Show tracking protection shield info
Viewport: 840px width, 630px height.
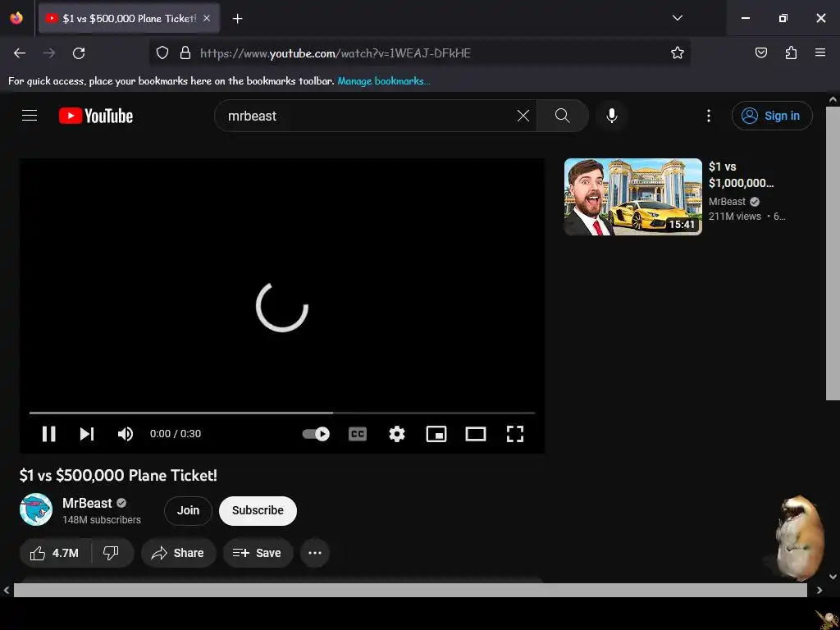click(x=162, y=53)
